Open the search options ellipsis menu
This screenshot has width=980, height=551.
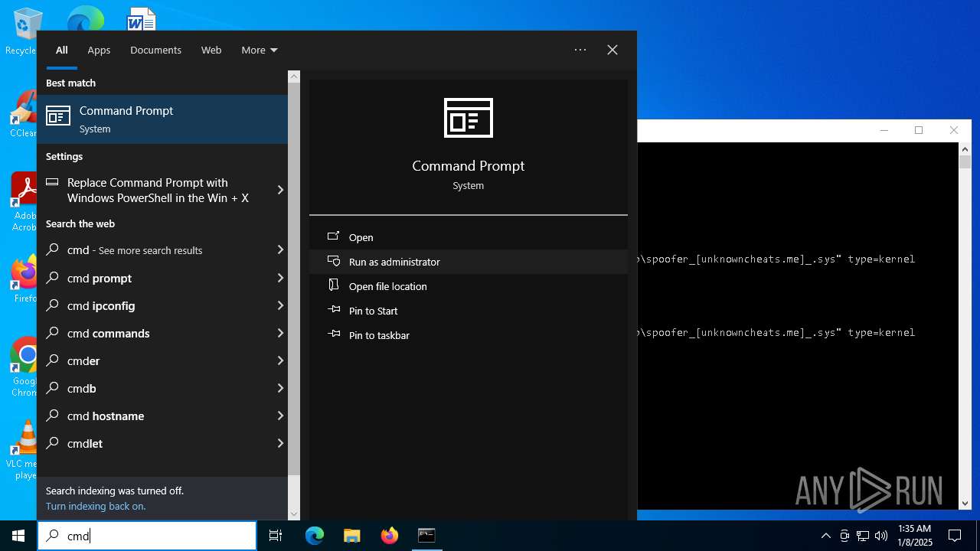pos(580,50)
